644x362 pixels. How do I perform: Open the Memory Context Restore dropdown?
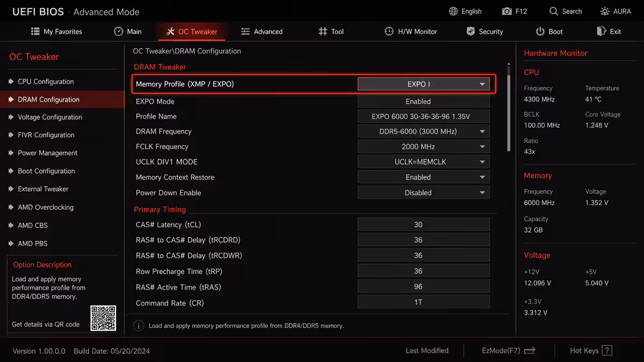pyautogui.click(x=423, y=177)
